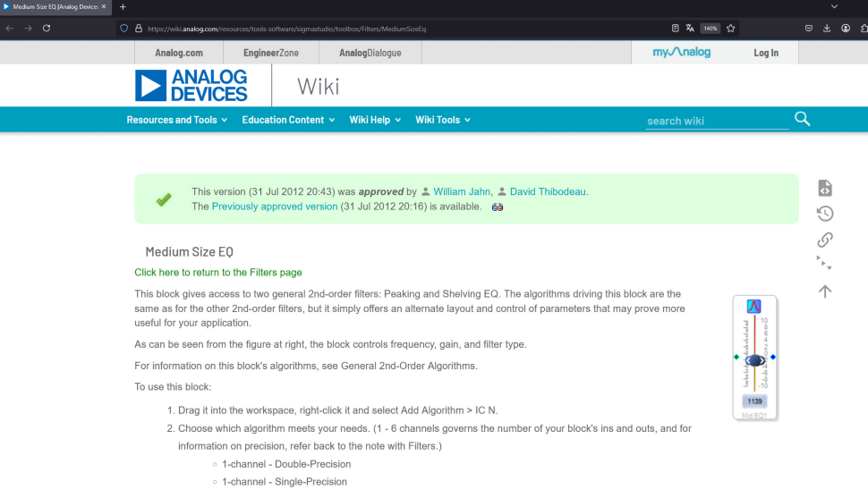Select the AnalogDialogue tab
The height and width of the screenshot is (490, 868).
coord(370,53)
